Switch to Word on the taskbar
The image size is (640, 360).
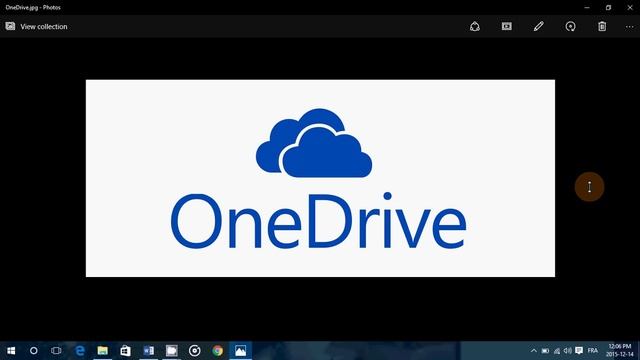pos(149,351)
